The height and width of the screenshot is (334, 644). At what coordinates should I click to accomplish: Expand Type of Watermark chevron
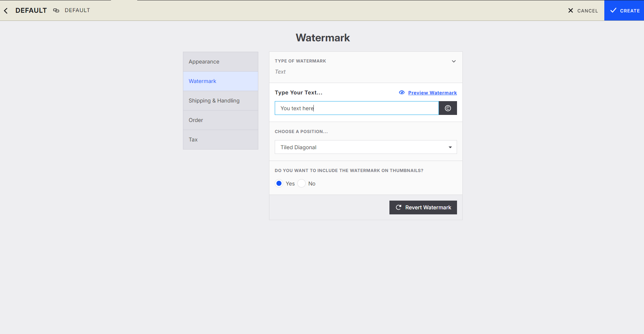454,61
